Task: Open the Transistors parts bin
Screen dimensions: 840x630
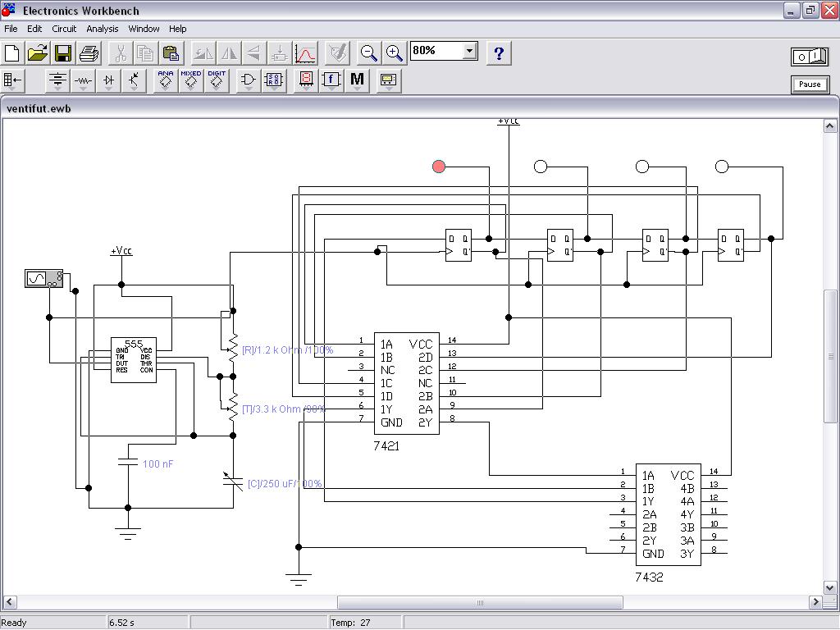Action: (134, 80)
